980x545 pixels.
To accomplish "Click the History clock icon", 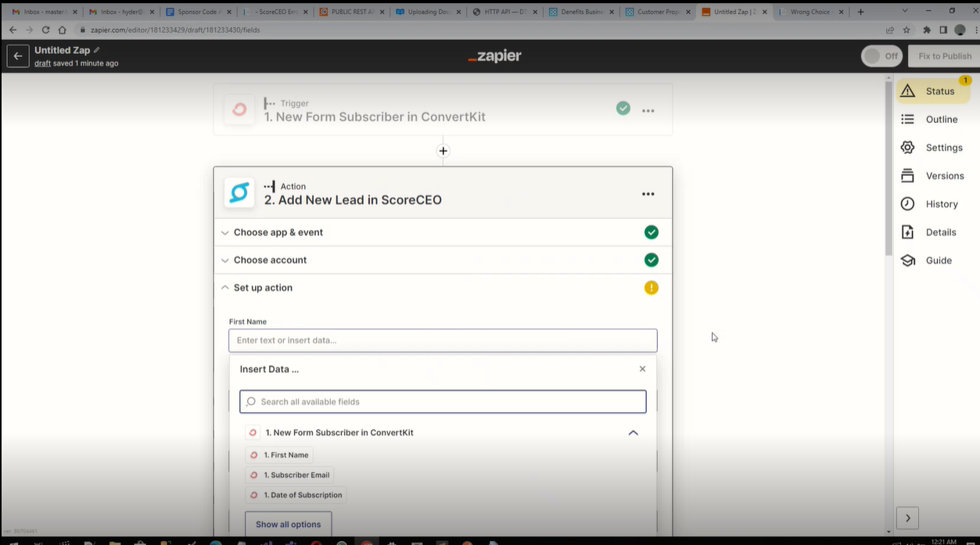I will tap(907, 203).
